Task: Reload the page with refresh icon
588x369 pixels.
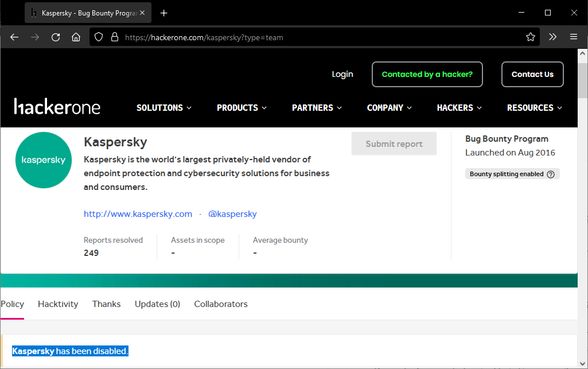Action: pyautogui.click(x=56, y=37)
